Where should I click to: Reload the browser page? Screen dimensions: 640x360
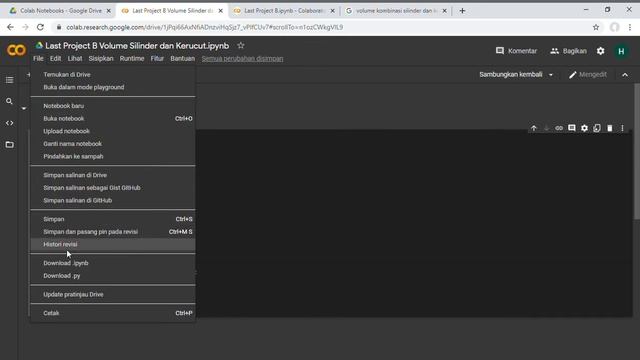(40, 27)
